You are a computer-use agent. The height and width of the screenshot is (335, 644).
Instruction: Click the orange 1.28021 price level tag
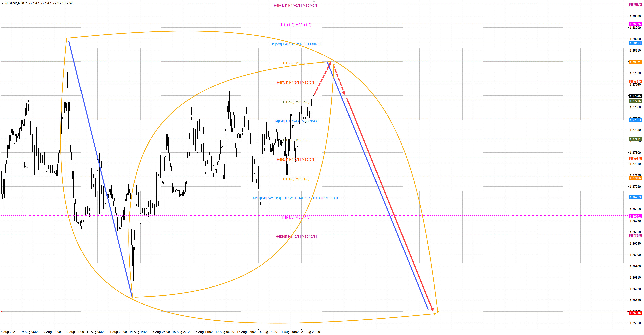click(635, 62)
